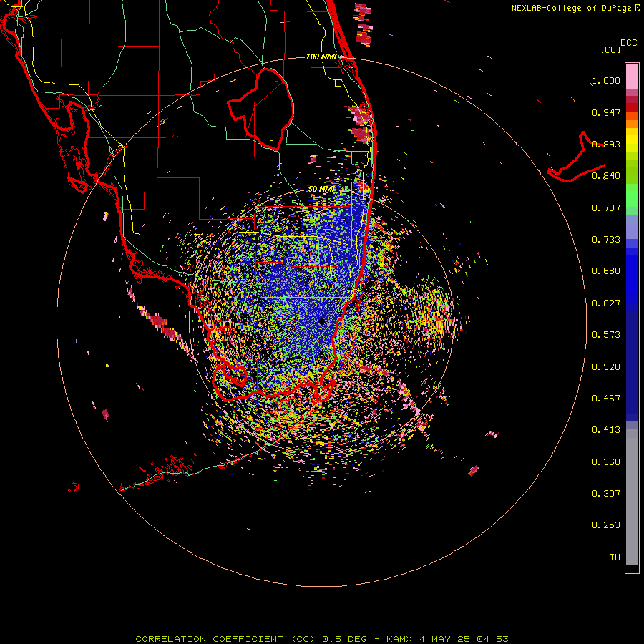Select the 0.680 scale value
The height and width of the screenshot is (644, 644).
click(x=606, y=271)
